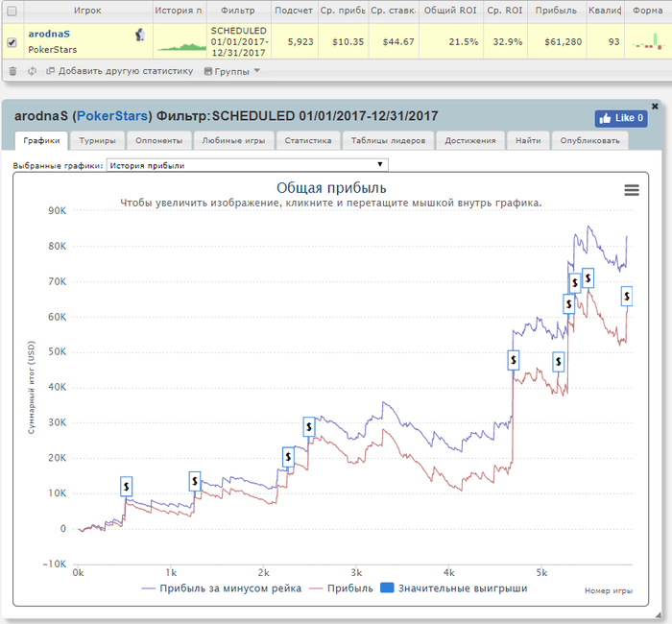Open the 'История прибыли' chart dropdown
672x624 pixels.
tap(248, 165)
